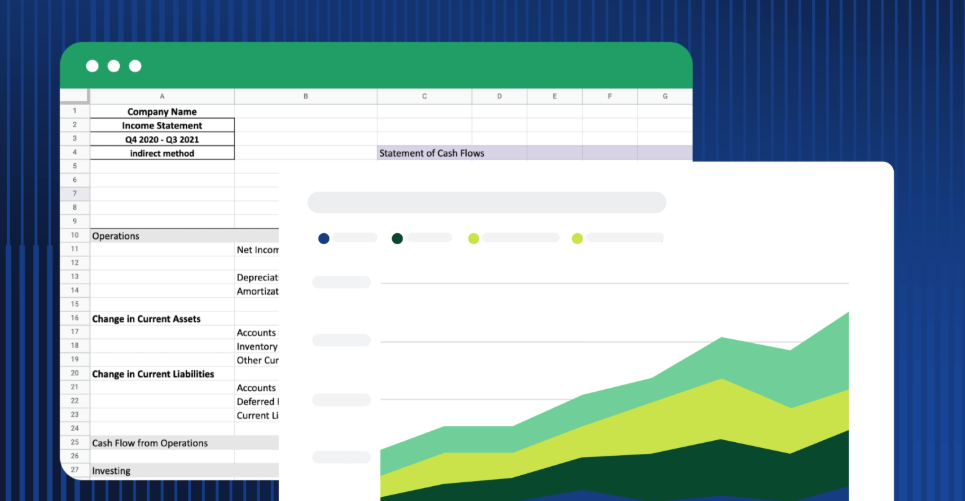
Task: Click the Q4 2020 - Q3 2021 cell
Action: [162, 140]
